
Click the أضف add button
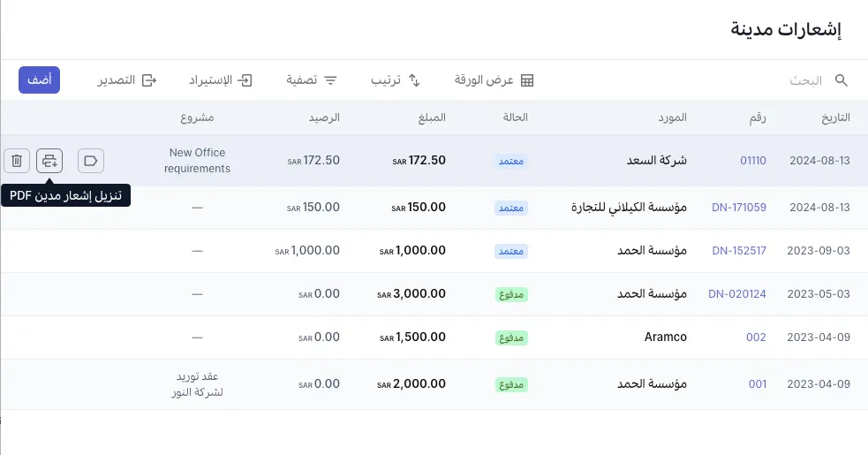40,80
